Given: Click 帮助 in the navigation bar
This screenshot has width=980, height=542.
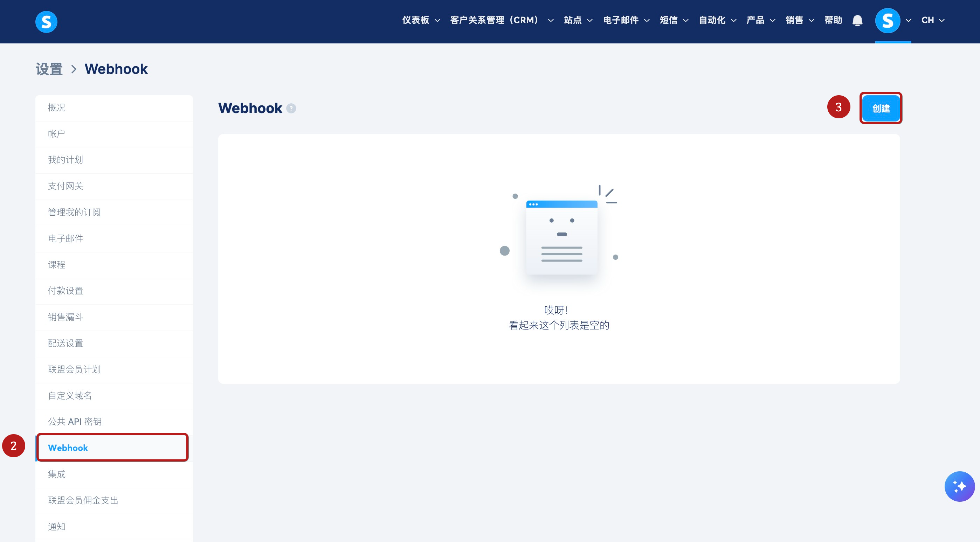Looking at the screenshot, I should 833,20.
